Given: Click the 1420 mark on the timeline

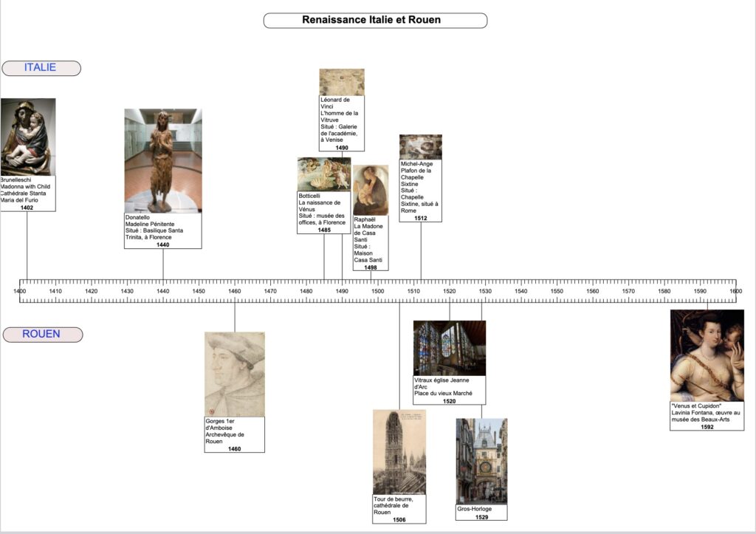Looking at the screenshot, I should pyautogui.click(x=91, y=291).
